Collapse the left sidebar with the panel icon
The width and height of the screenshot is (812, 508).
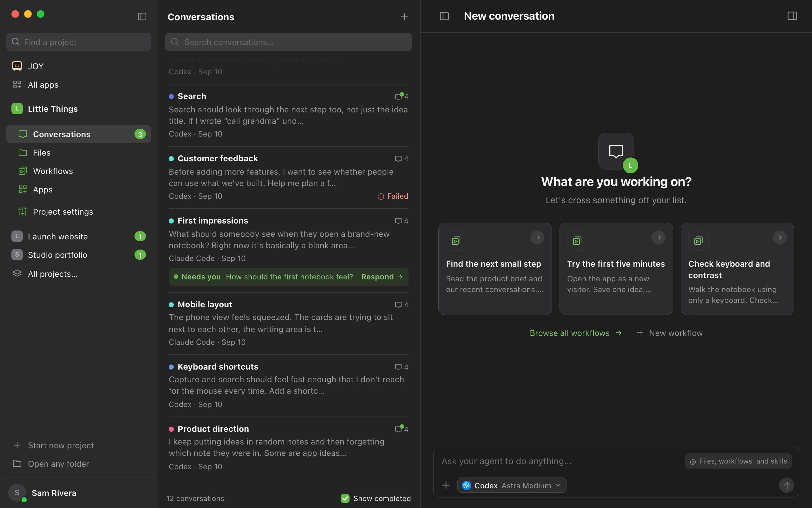tap(142, 17)
